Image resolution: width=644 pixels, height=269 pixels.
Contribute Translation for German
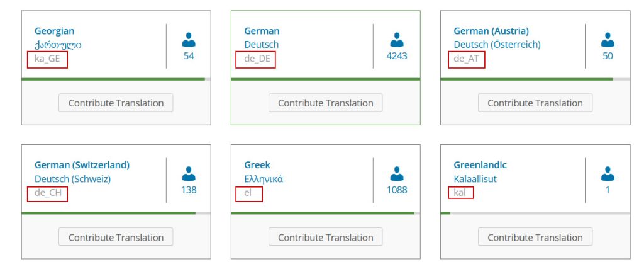[x=326, y=103]
